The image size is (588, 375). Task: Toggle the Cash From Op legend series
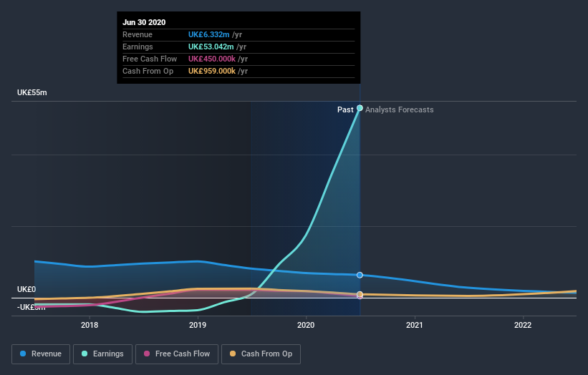coord(261,354)
